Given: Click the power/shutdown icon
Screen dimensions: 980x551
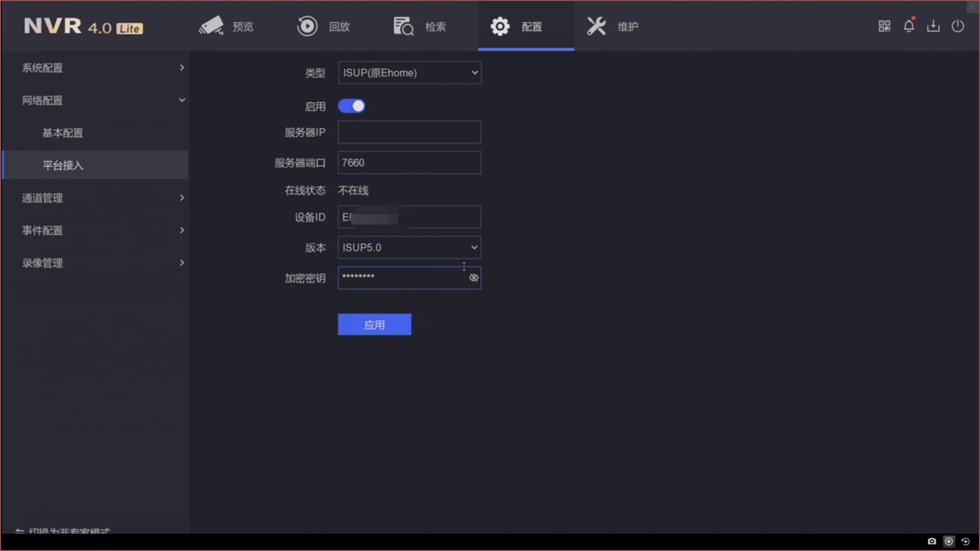Looking at the screenshot, I should tap(958, 26).
